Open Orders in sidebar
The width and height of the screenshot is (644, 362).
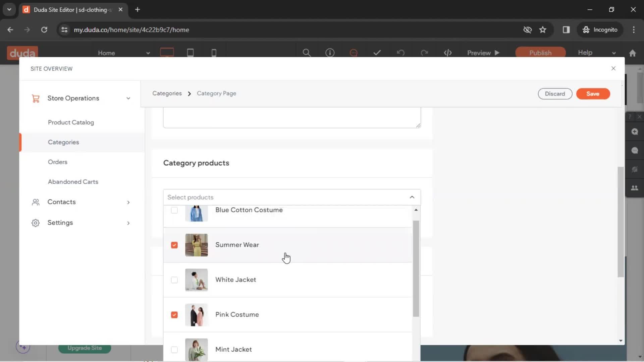click(x=57, y=162)
